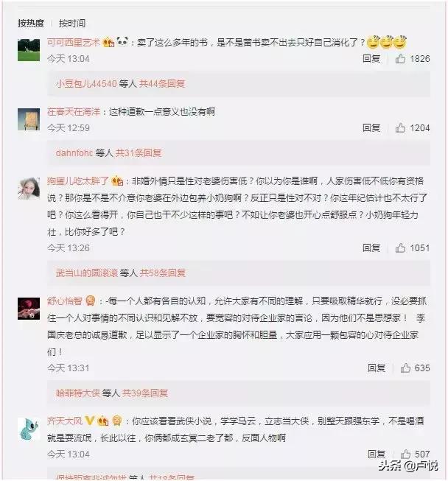The height and width of the screenshot is (481, 448).
Task: Sort comments by 按时间
Action: [x=72, y=23]
